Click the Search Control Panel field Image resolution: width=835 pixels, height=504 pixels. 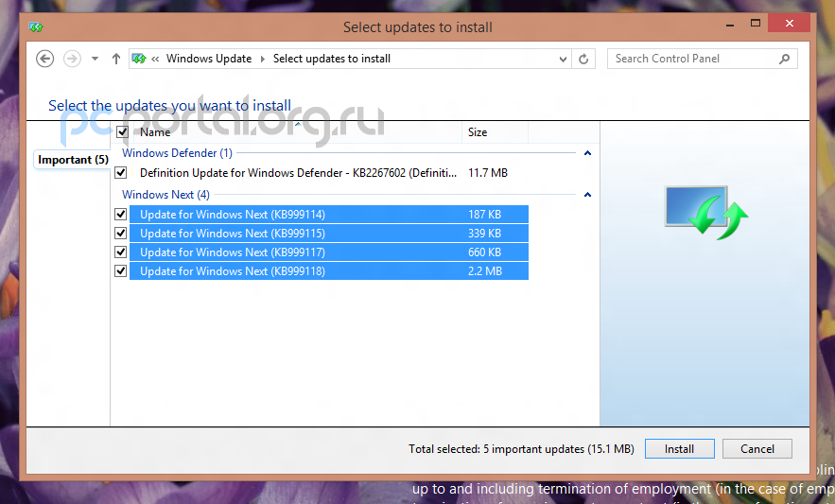[695, 59]
